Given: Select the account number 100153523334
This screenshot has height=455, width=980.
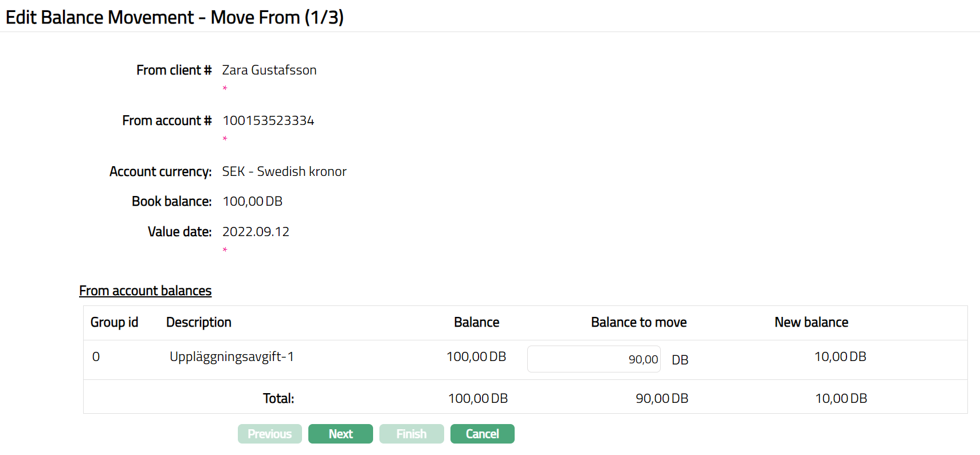Looking at the screenshot, I should coord(268,120).
